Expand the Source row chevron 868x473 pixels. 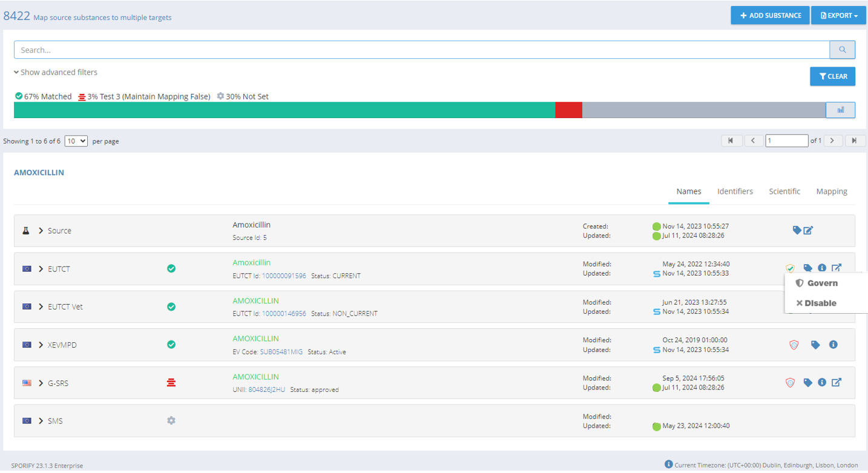[41, 231]
